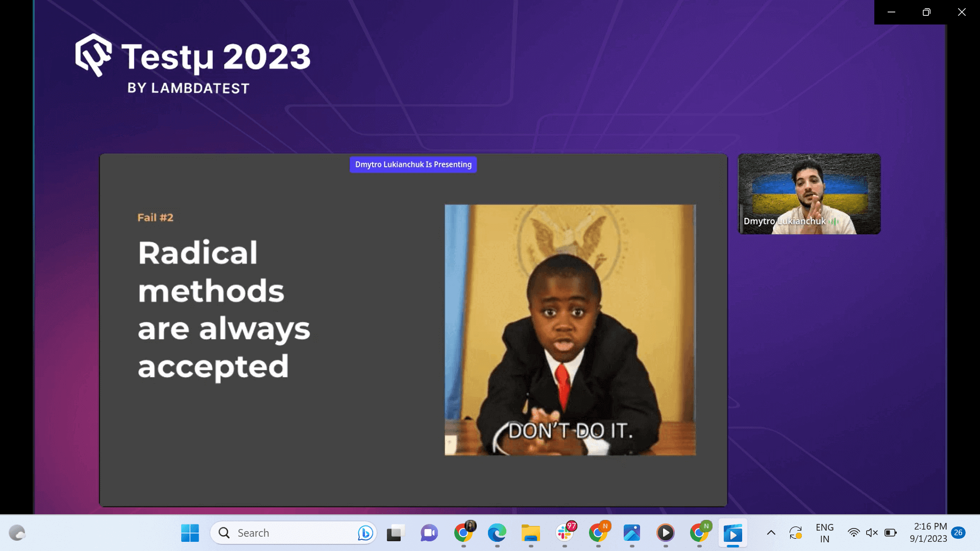Open the Photos app on the taskbar
Image resolution: width=980 pixels, height=551 pixels.
631,533
